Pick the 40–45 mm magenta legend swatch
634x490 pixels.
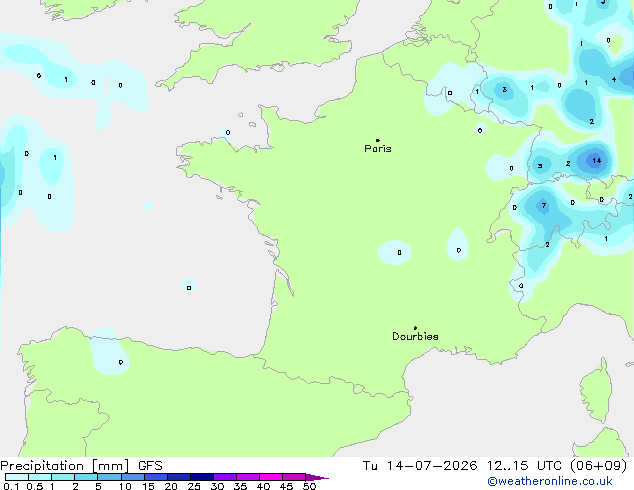click(271, 477)
